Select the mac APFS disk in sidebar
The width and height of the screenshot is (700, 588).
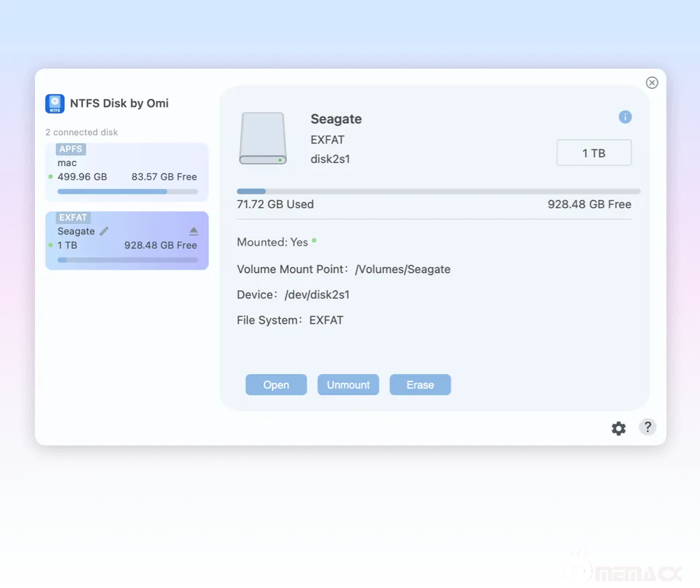(x=127, y=172)
